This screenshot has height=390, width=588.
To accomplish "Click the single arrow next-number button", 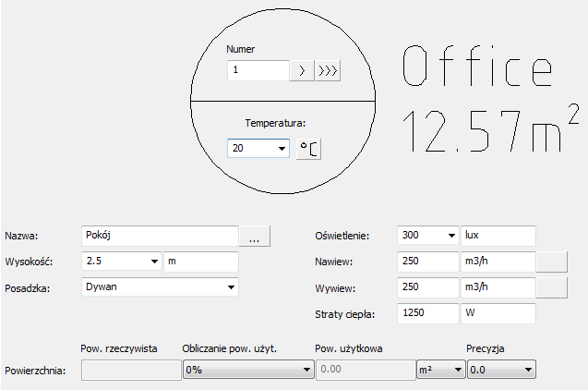I will click(302, 70).
